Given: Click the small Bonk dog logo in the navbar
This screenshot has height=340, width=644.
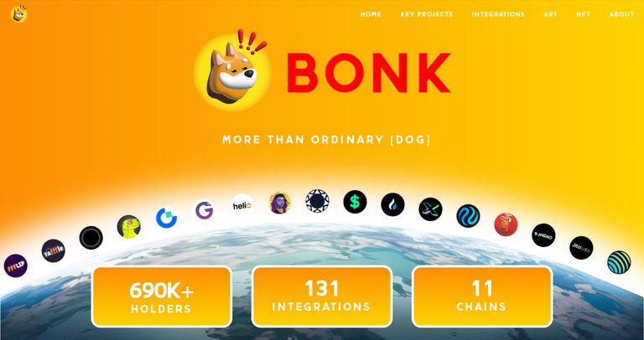Looking at the screenshot, I should 18,14.
